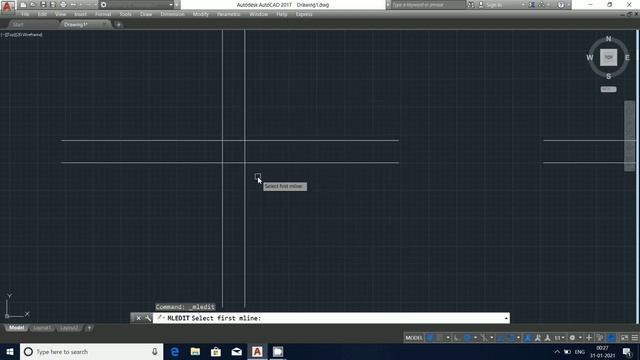Open the Insert menu

[x=80, y=14]
